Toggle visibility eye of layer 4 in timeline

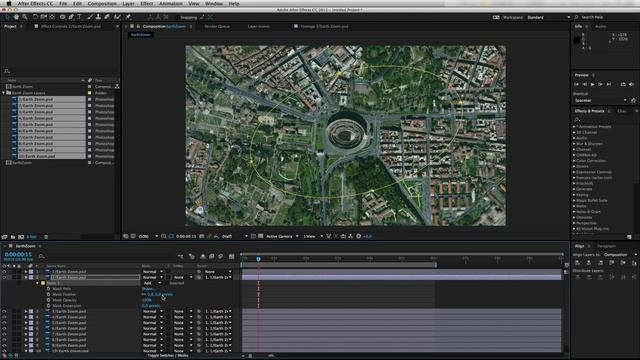click(x=4, y=317)
